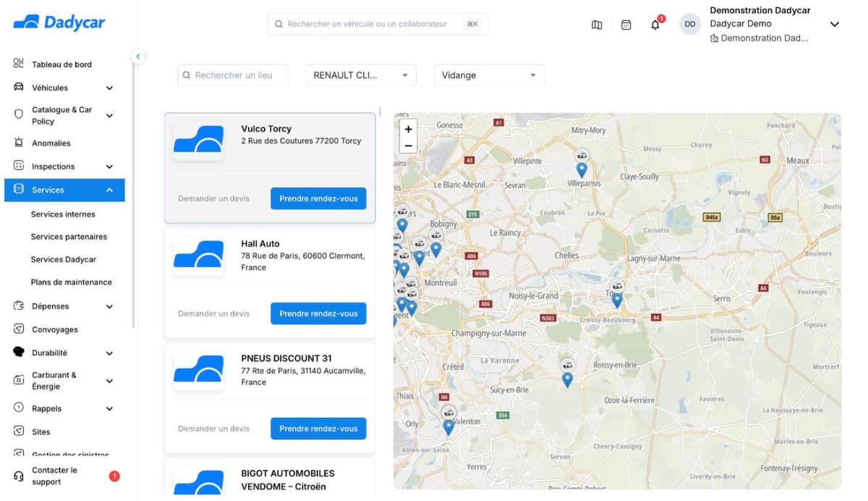Expand the Inspections menu chevron
Image resolution: width=868 pixels, height=501 pixels.
(109, 167)
